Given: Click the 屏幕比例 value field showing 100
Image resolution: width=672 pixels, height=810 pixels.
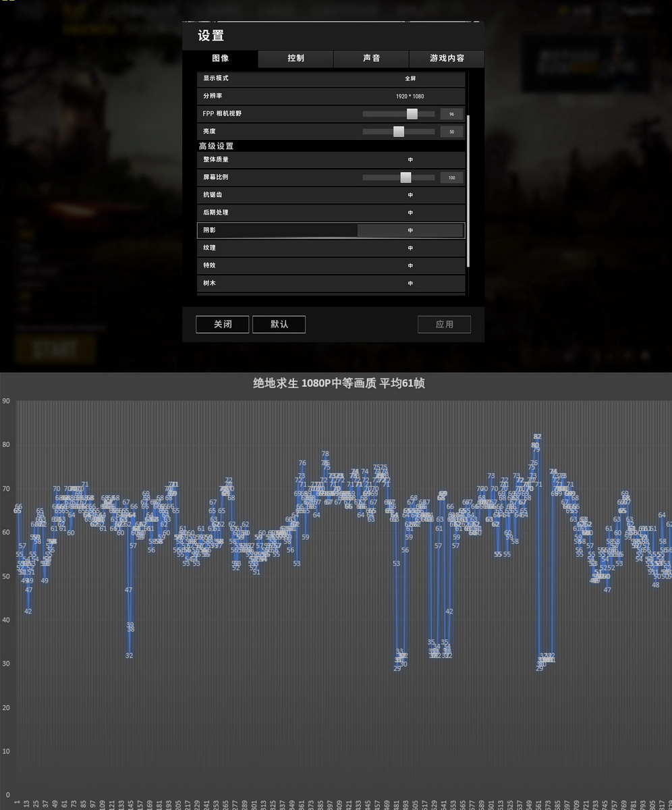Looking at the screenshot, I should [x=451, y=178].
